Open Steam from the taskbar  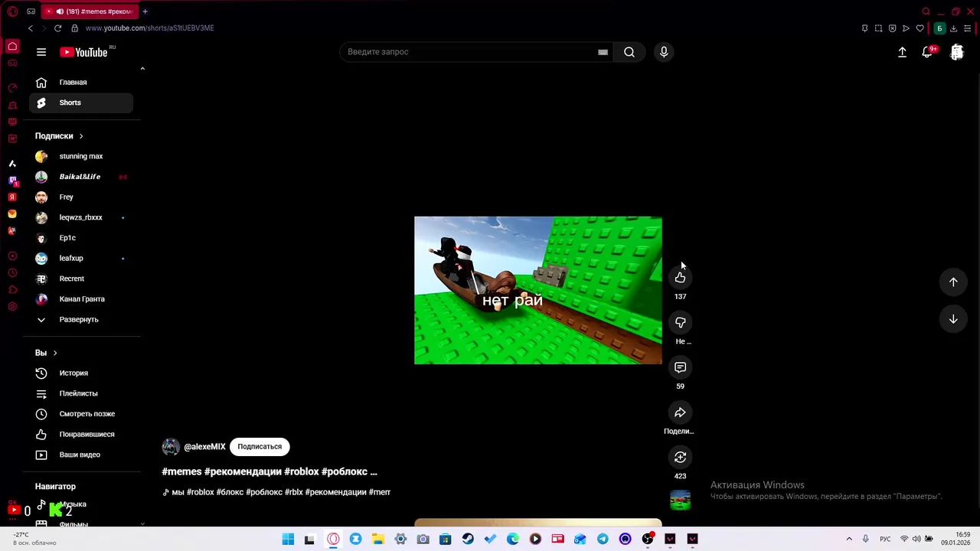point(468,540)
